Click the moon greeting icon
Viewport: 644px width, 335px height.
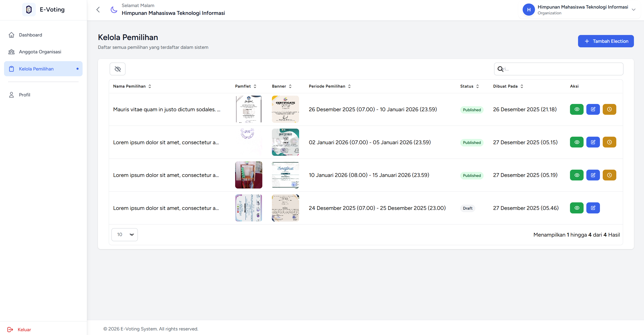[114, 10]
